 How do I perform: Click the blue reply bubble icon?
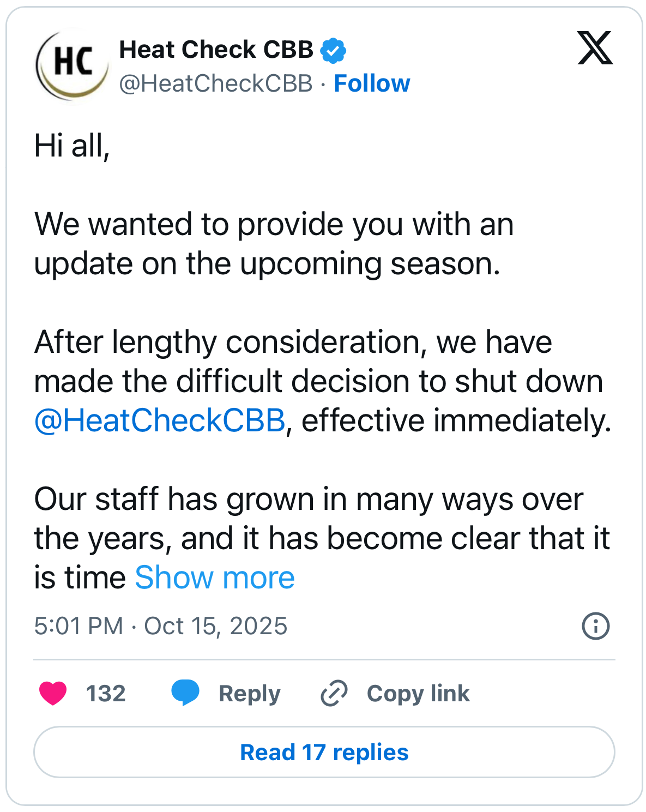pyautogui.click(x=185, y=693)
